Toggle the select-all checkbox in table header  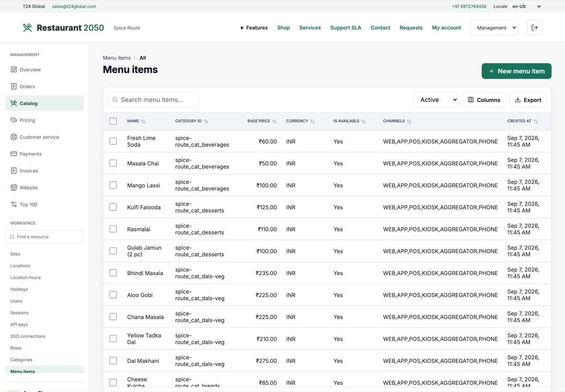pyautogui.click(x=113, y=121)
